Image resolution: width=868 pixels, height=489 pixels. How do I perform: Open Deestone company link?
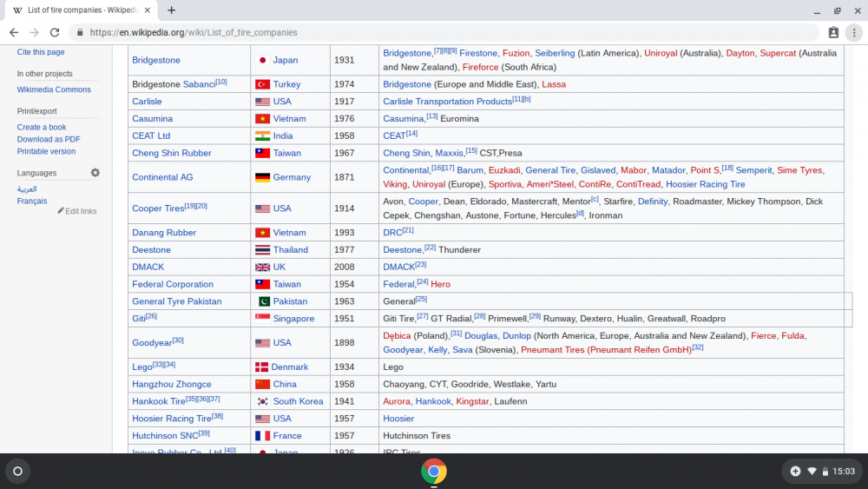[x=151, y=250]
